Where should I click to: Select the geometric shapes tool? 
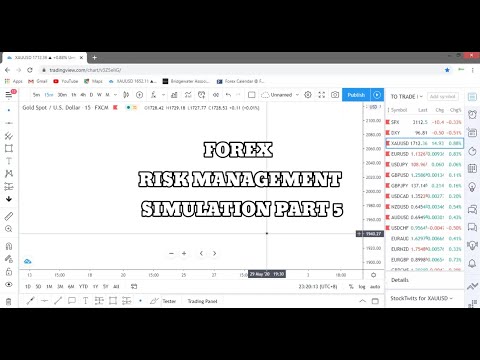9,148
